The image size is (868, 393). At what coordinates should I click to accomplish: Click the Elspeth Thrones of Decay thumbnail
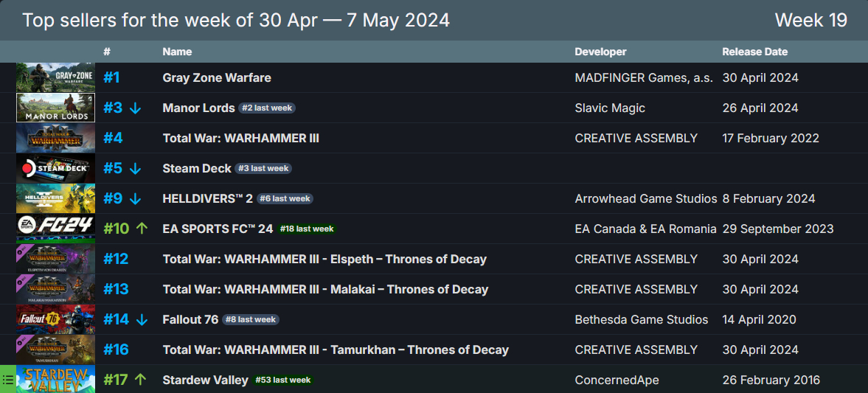point(55,259)
